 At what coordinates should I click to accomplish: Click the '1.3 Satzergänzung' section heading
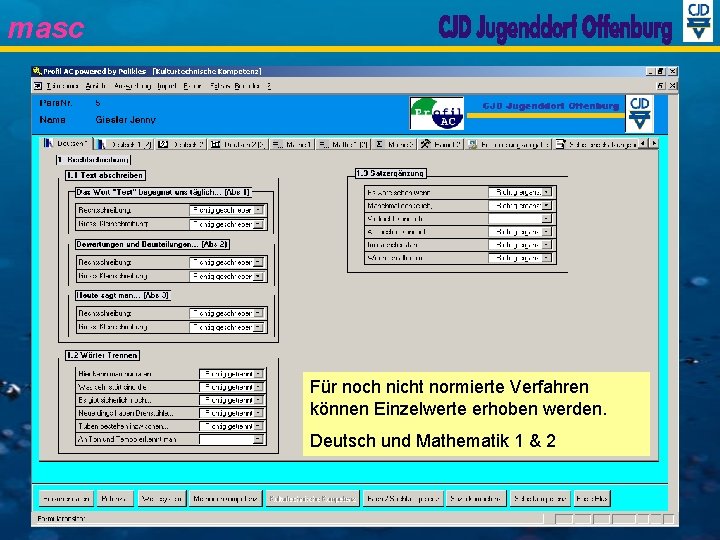391,173
